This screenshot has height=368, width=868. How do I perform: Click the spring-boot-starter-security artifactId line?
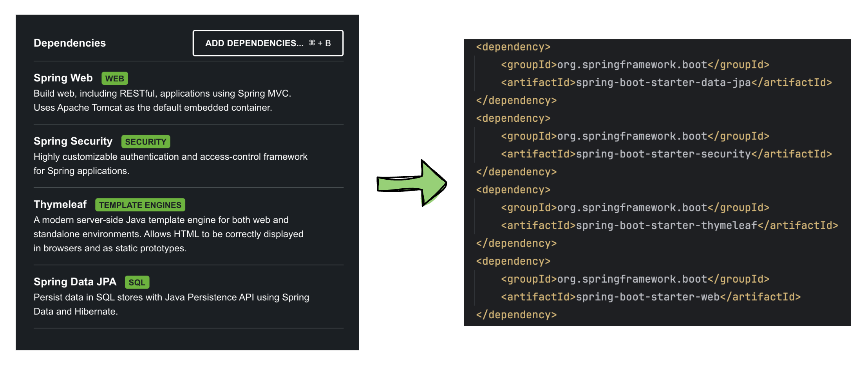[x=666, y=154]
